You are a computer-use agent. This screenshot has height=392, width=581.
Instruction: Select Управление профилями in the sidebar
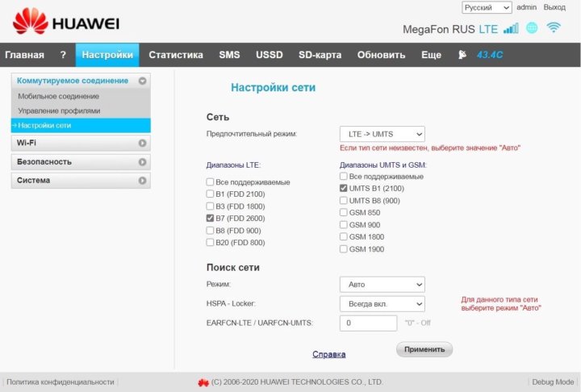pos(60,111)
